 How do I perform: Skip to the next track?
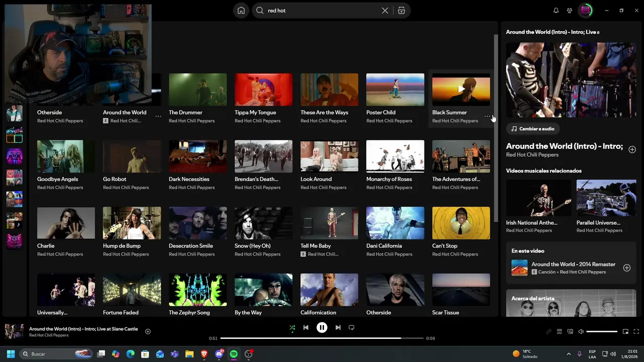(338, 327)
